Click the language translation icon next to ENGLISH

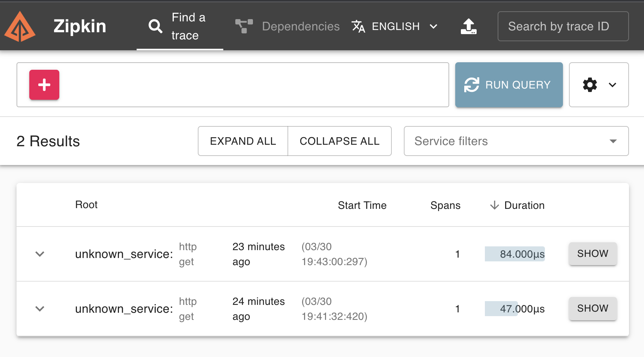click(358, 27)
